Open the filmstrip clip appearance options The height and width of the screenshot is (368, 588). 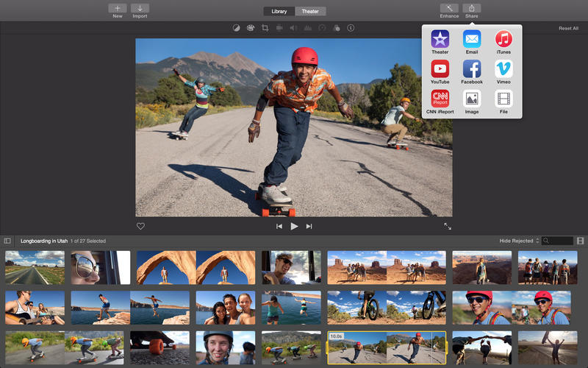(x=580, y=241)
